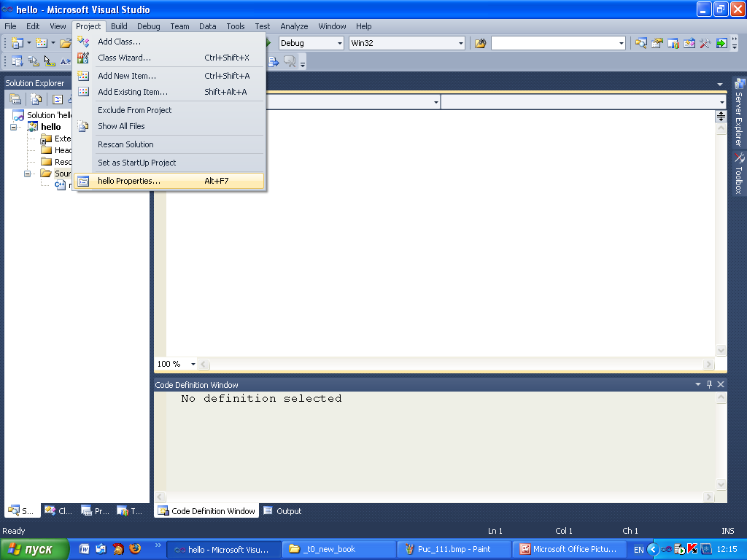This screenshot has height=560, width=747.
Task: Open hello Properties from the menu
Action: (x=169, y=181)
